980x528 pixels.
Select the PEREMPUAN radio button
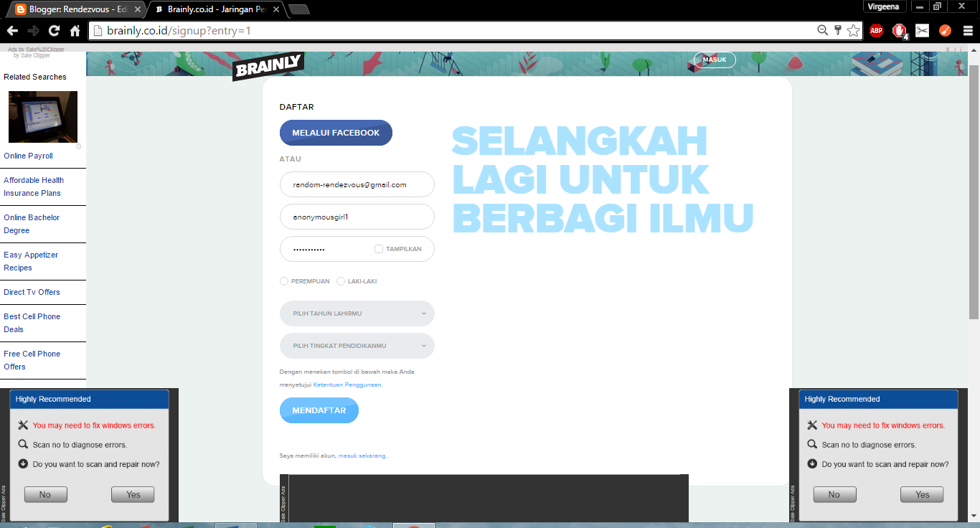pos(284,281)
